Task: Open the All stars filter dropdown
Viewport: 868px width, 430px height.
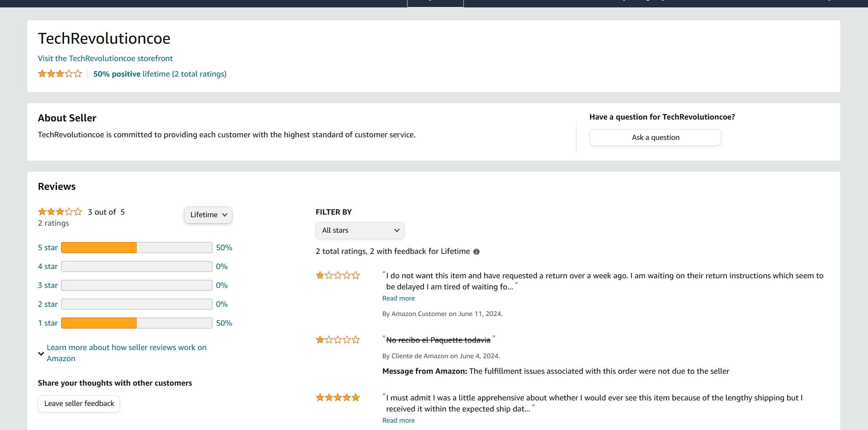Action: 360,230
